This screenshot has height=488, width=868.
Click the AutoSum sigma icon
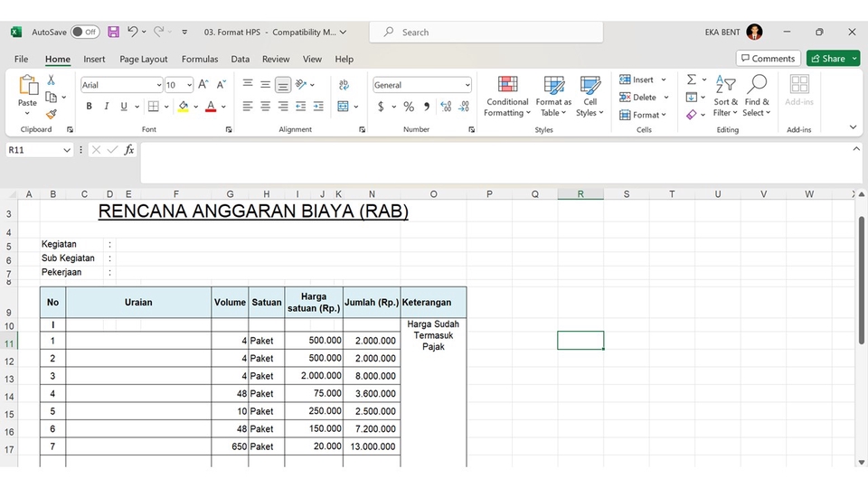[x=692, y=80]
